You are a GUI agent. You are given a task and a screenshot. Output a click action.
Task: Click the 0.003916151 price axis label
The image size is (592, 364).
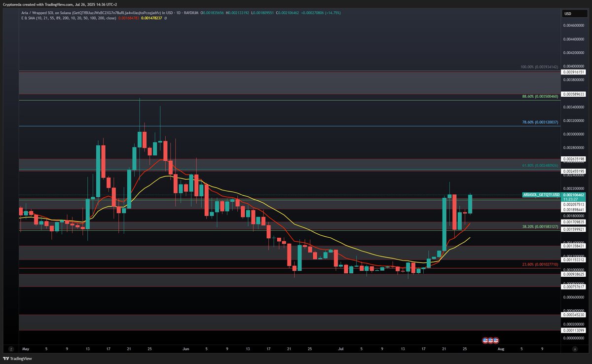coord(574,72)
